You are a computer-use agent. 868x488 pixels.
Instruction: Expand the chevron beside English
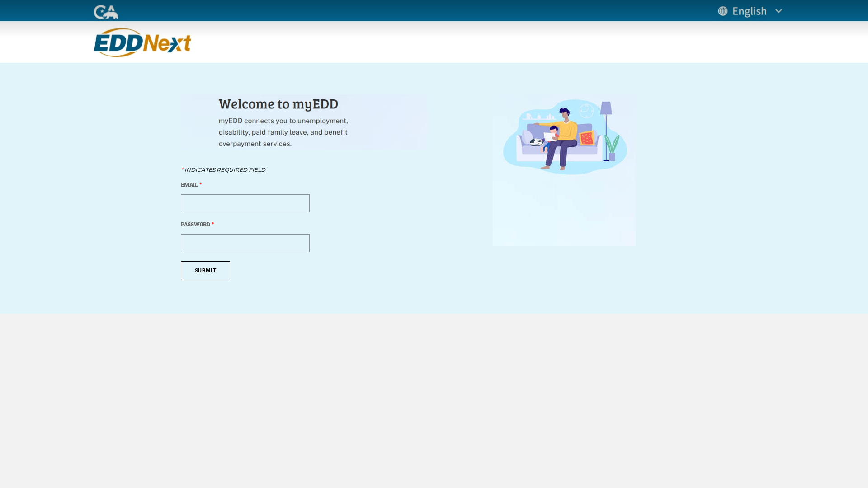coord(778,11)
